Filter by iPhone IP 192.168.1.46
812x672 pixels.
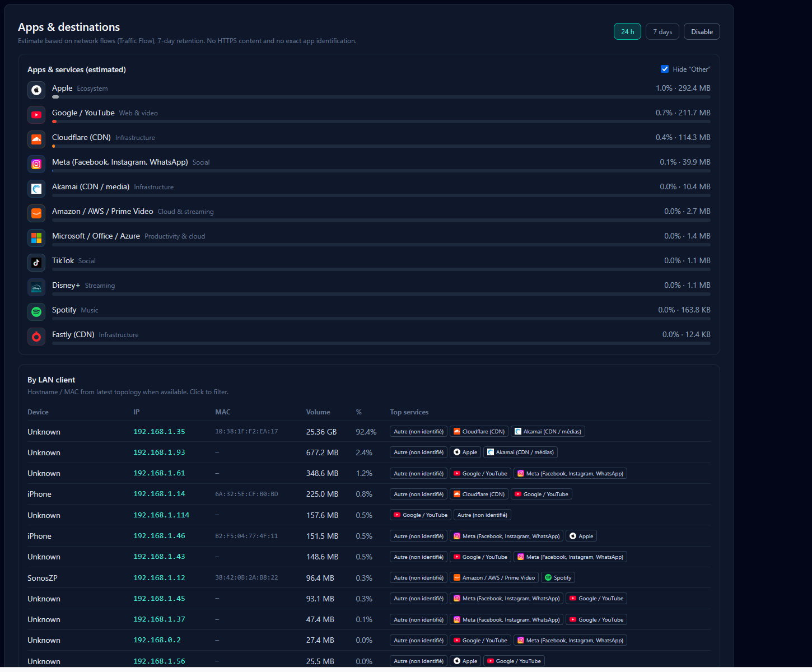click(x=159, y=536)
